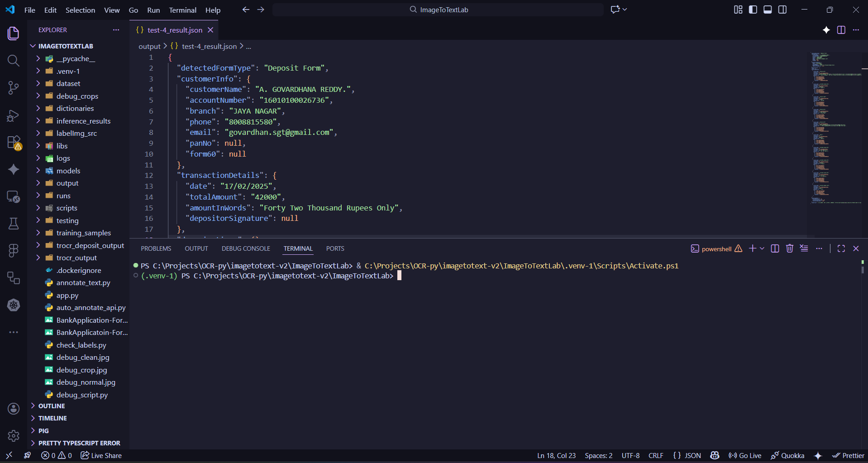Split the editor to the right
Image resolution: width=868 pixels, height=463 pixels.
coord(841,30)
